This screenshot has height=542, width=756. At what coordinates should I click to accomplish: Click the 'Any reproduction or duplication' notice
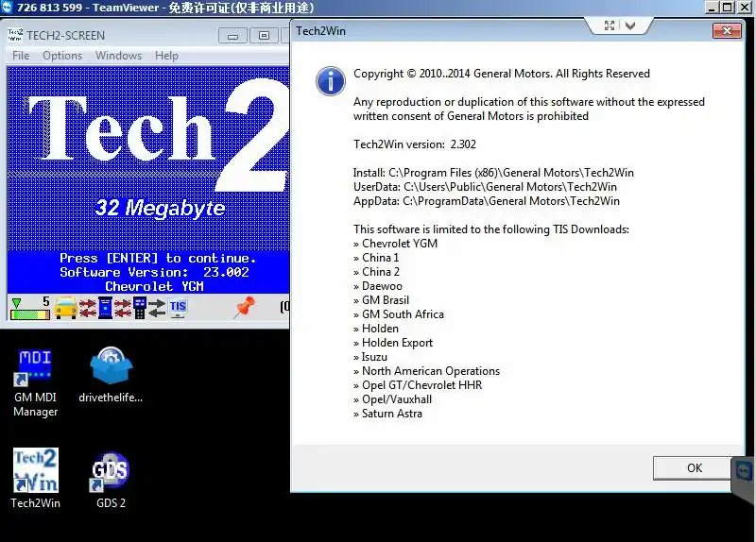pos(529,109)
